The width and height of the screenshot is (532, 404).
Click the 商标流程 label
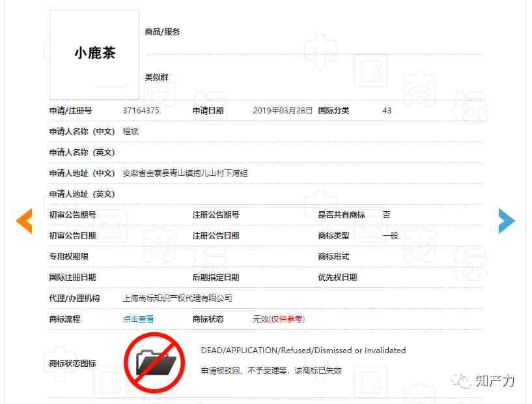65,319
